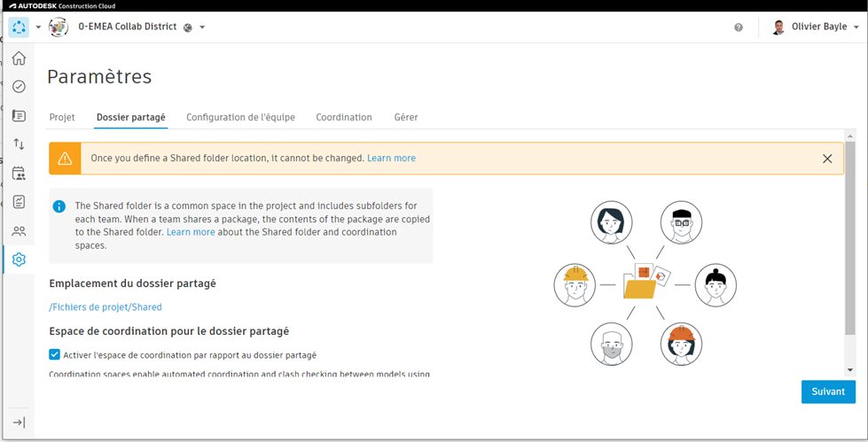This screenshot has height=442, width=868.
Task: Open the /Fichiers de projet/Shared link
Action: click(106, 307)
